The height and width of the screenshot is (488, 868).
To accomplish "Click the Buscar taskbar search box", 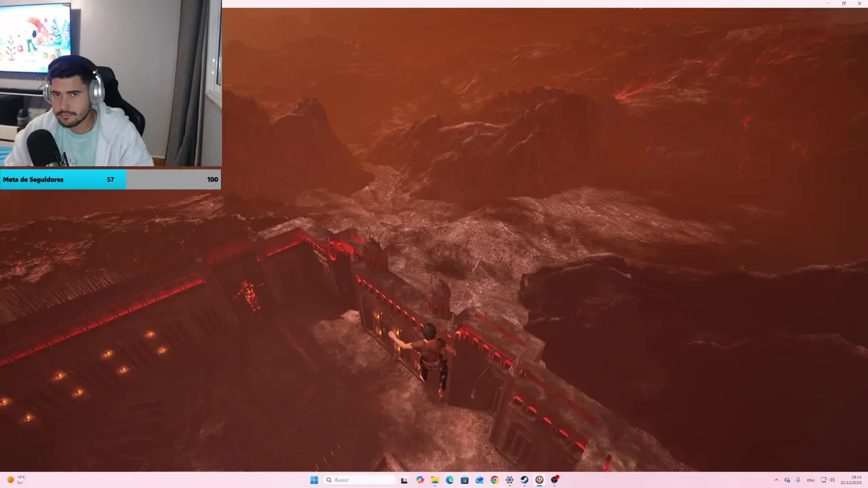I will click(x=359, y=480).
